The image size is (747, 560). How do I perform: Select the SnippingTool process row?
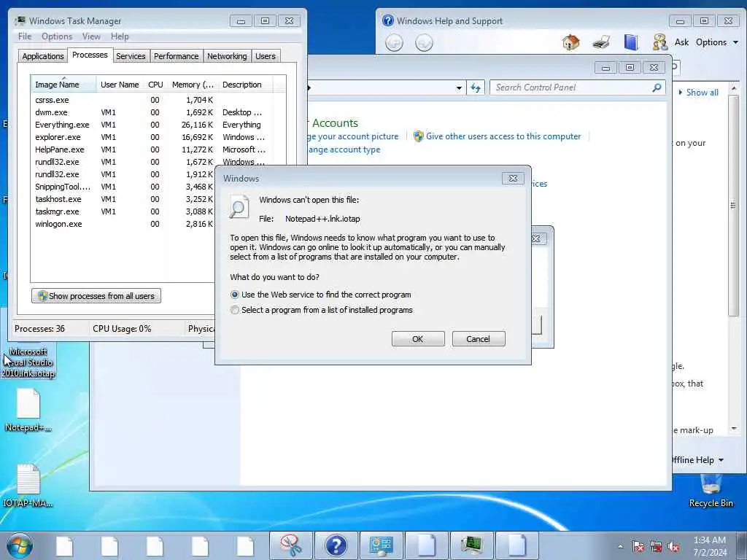click(x=124, y=187)
